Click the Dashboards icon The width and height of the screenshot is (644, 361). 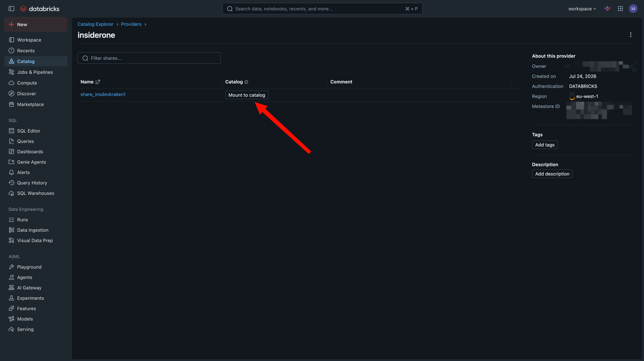tap(11, 152)
